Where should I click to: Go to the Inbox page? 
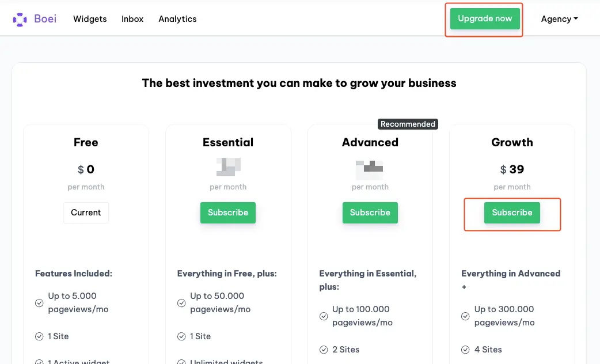click(x=132, y=19)
